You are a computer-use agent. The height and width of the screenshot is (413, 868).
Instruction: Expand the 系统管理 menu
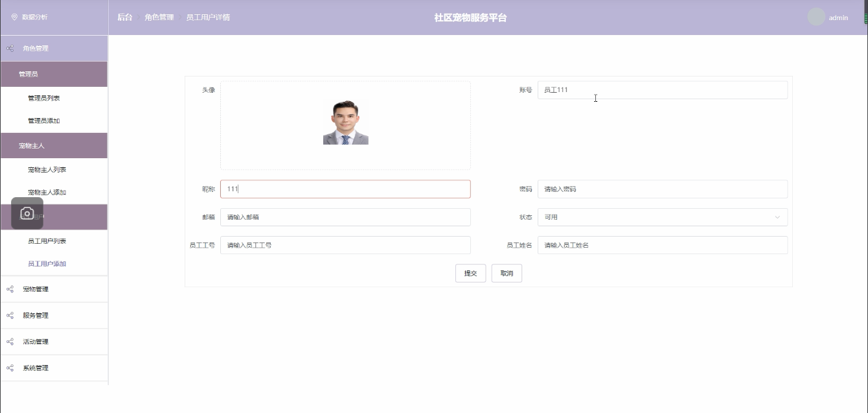(x=54, y=368)
